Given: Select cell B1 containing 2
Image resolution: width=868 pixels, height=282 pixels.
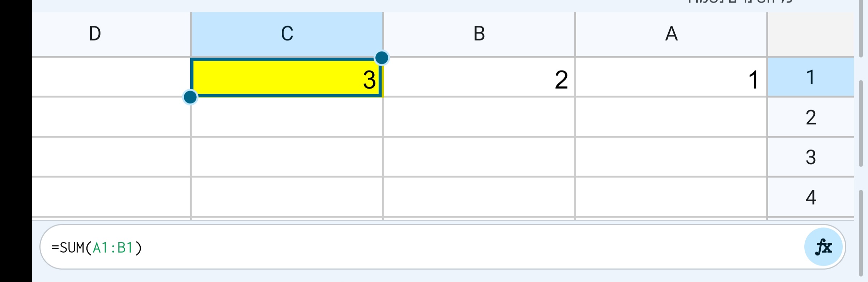Looking at the screenshot, I should tap(478, 77).
